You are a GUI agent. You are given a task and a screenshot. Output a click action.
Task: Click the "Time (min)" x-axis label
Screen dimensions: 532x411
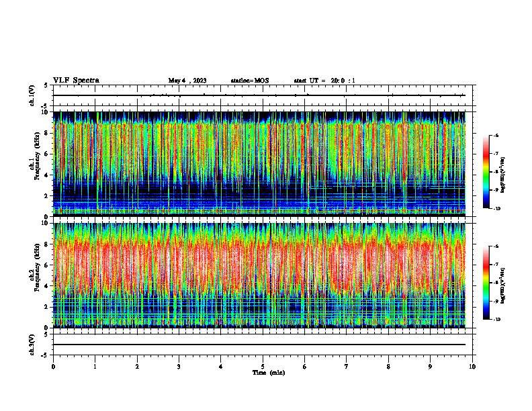[x=269, y=373]
